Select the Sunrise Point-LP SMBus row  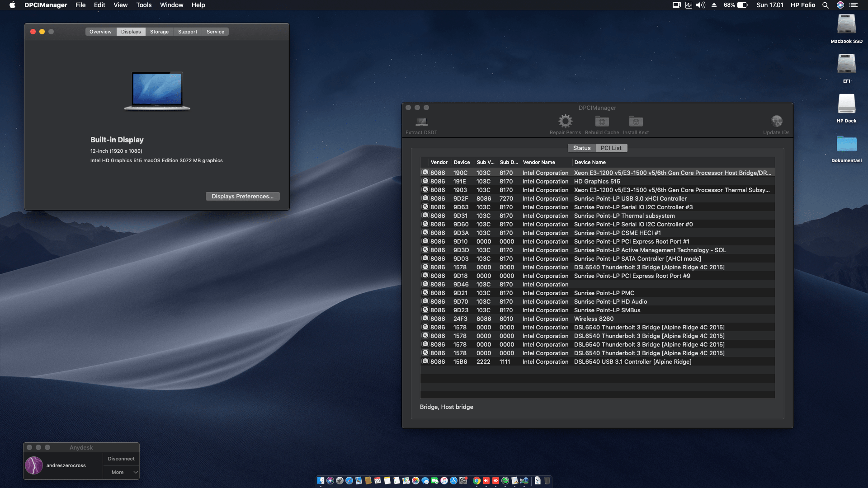pos(597,310)
